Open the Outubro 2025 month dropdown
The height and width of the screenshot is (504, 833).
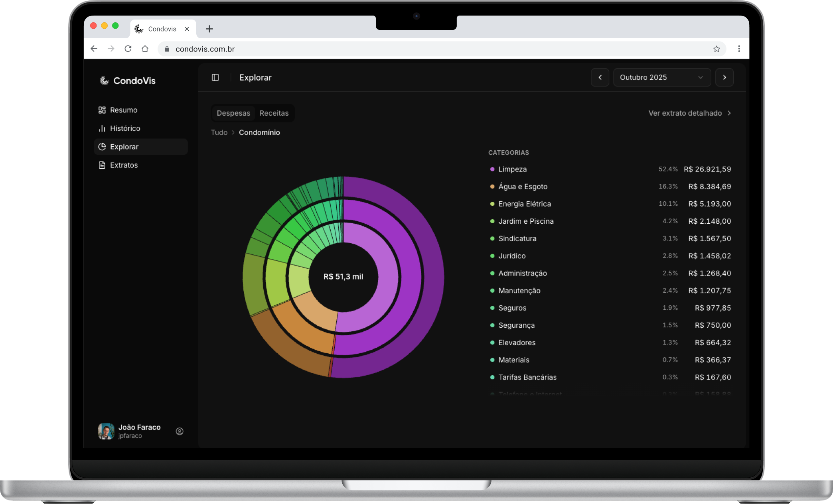click(661, 77)
